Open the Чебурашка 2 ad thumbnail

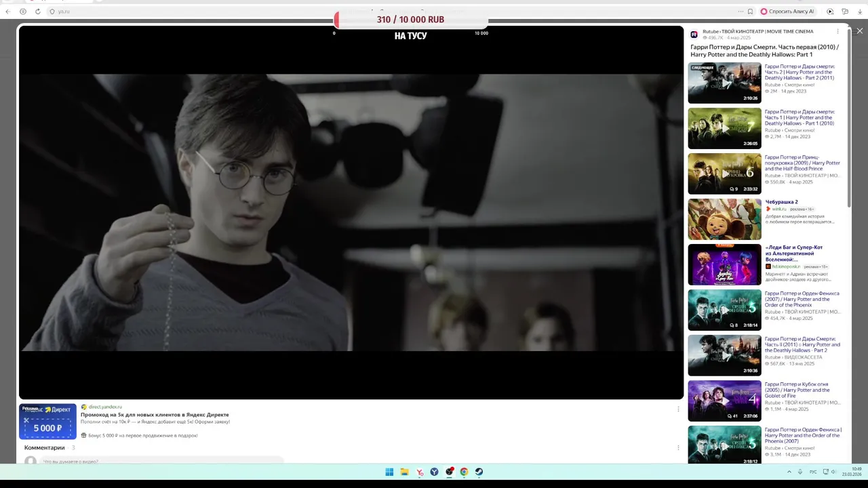[724, 219]
